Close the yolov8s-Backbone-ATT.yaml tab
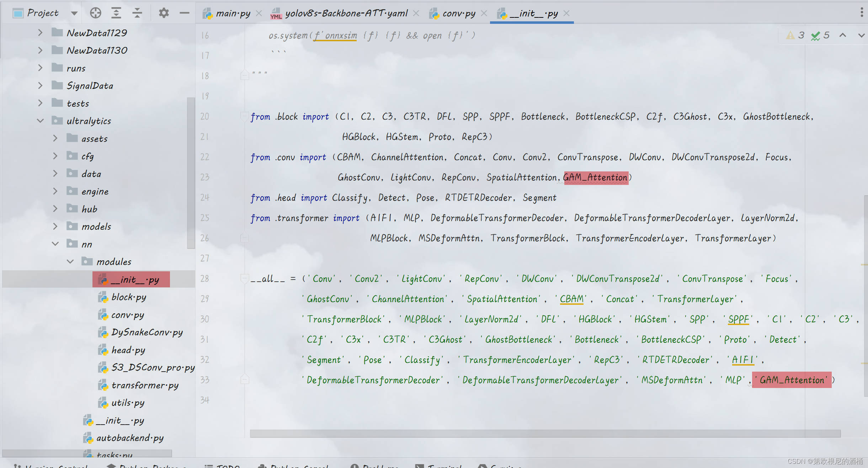This screenshot has width=868, height=468. tap(416, 14)
